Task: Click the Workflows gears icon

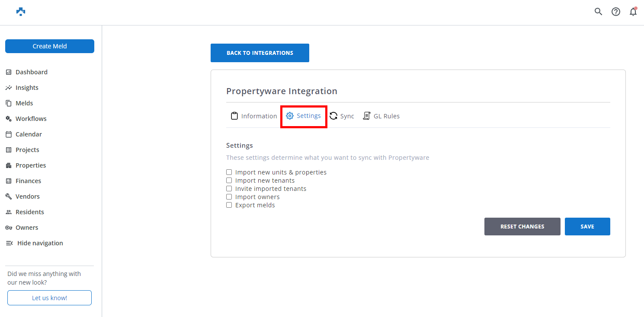Action: (x=9, y=119)
